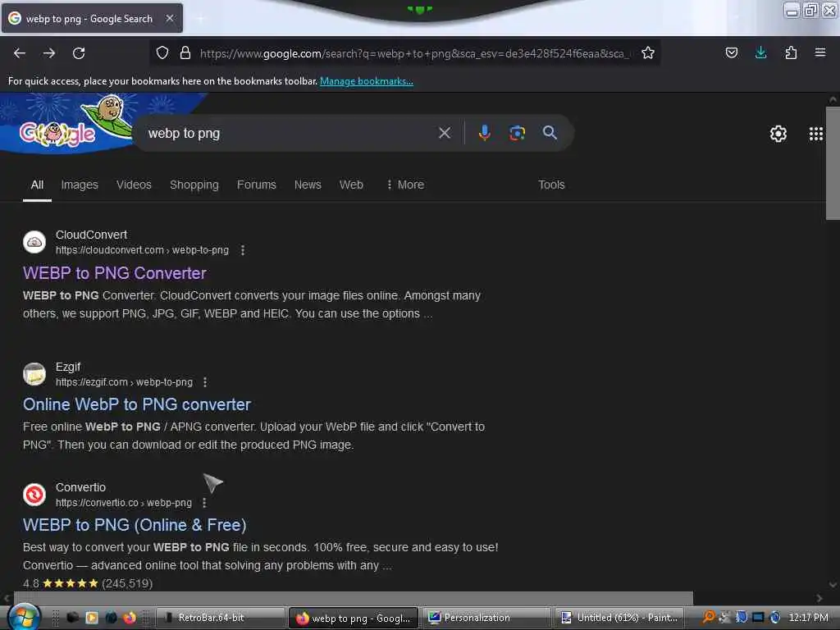Close the webp to png browser tab

169,18
